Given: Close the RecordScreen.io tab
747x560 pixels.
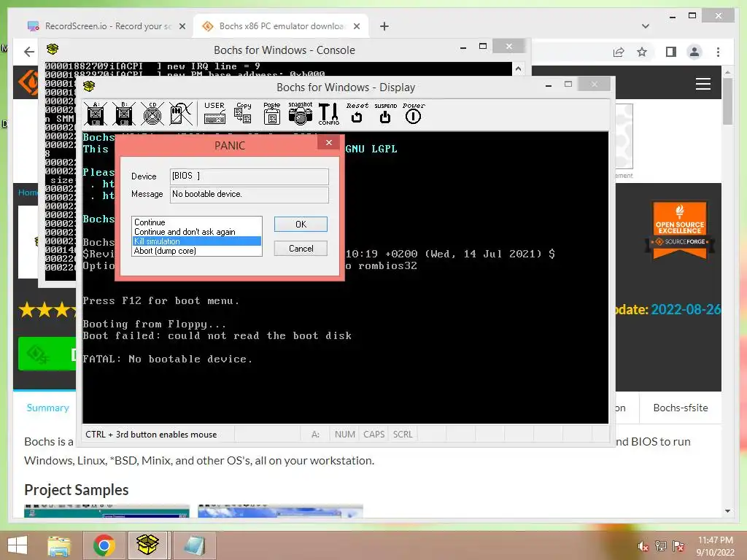Looking at the screenshot, I should coord(182,26).
